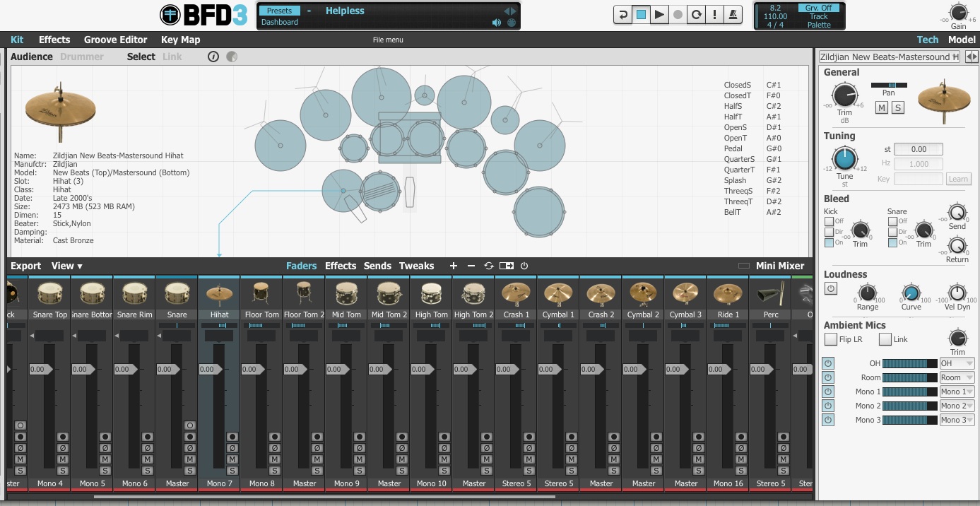The width and height of the screenshot is (980, 506).
Task: Click the tuning st value field
Action: coord(919,149)
